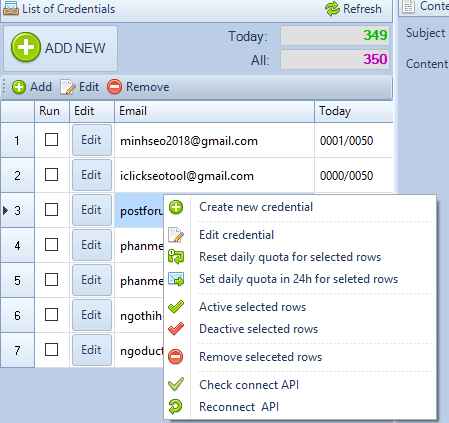Select Check connect API menu item
Screen dimensions: 449x423
[300, 385]
